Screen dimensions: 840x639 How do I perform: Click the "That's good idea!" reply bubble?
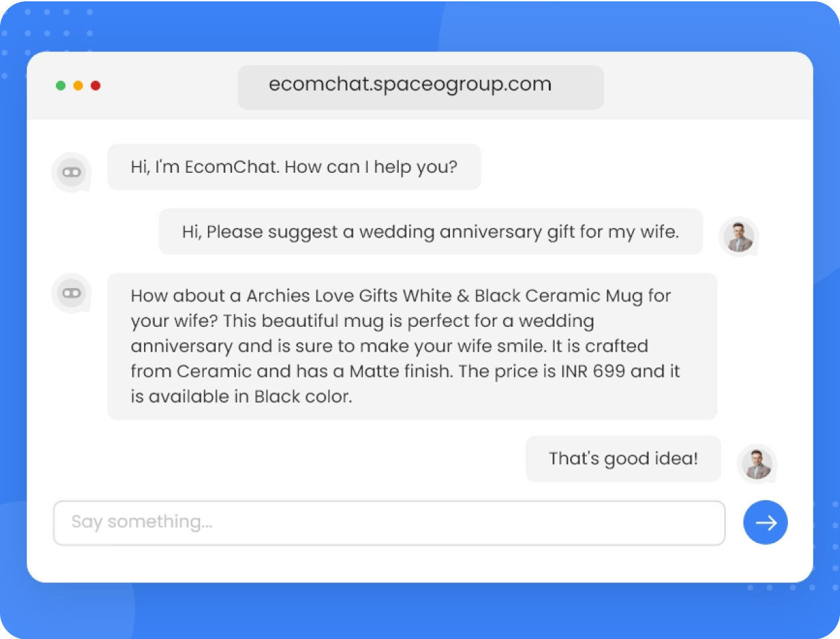(623, 458)
